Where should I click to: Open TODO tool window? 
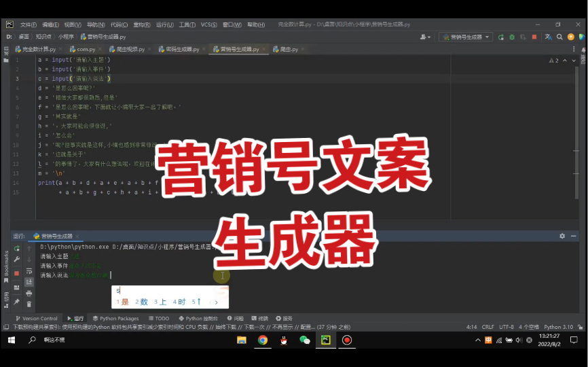tap(159, 318)
